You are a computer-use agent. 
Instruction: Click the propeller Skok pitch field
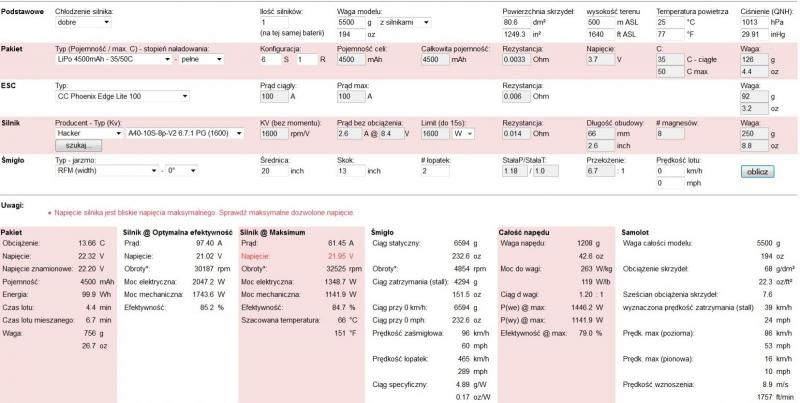coord(352,171)
